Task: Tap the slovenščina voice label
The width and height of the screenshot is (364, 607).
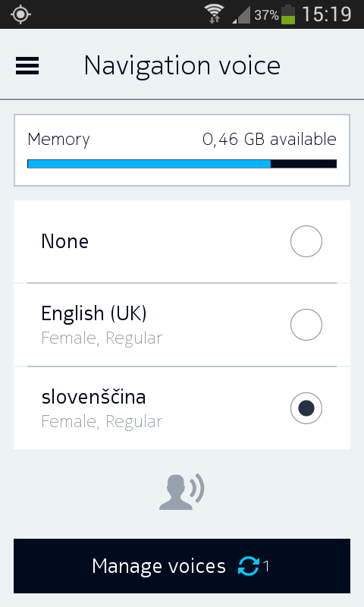Action: pyautogui.click(x=93, y=397)
